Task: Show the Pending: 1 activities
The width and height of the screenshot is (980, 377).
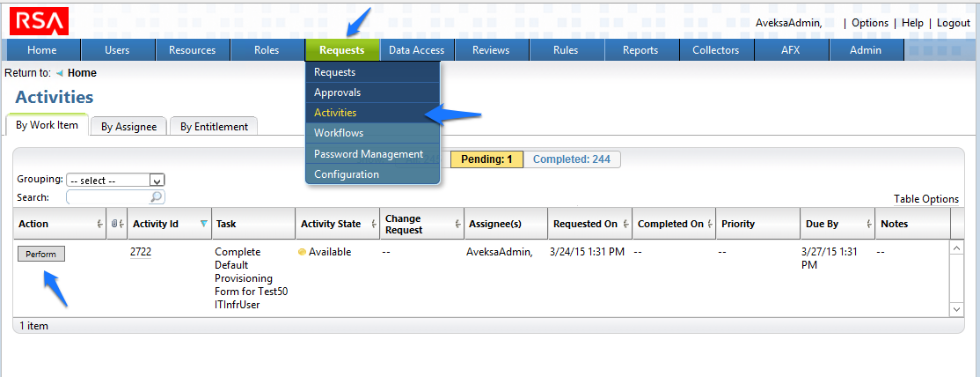Action: pyautogui.click(x=486, y=159)
